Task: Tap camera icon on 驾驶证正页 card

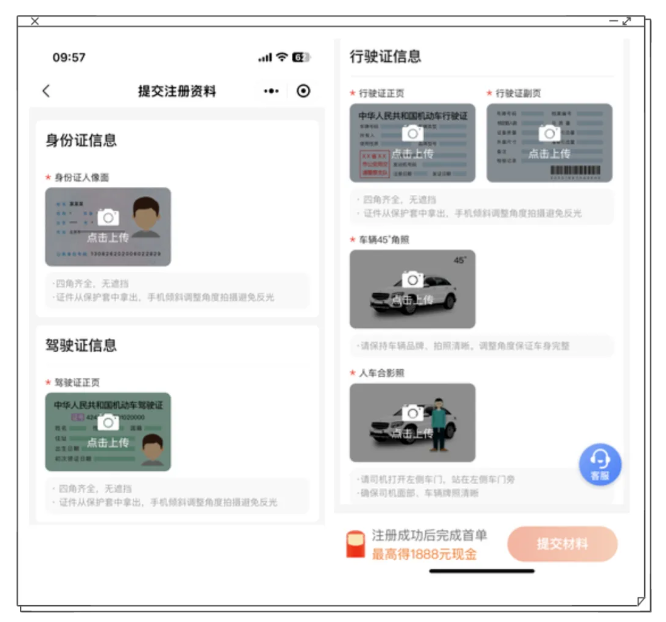Action: (108, 422)
